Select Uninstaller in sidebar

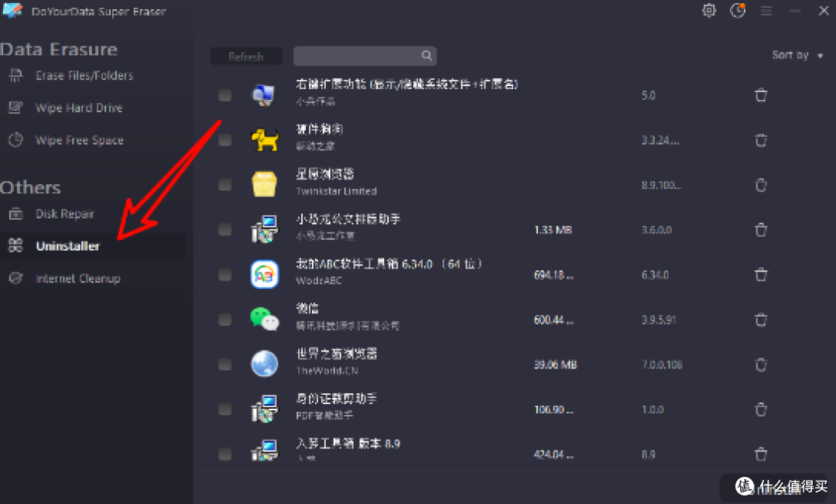67,246
